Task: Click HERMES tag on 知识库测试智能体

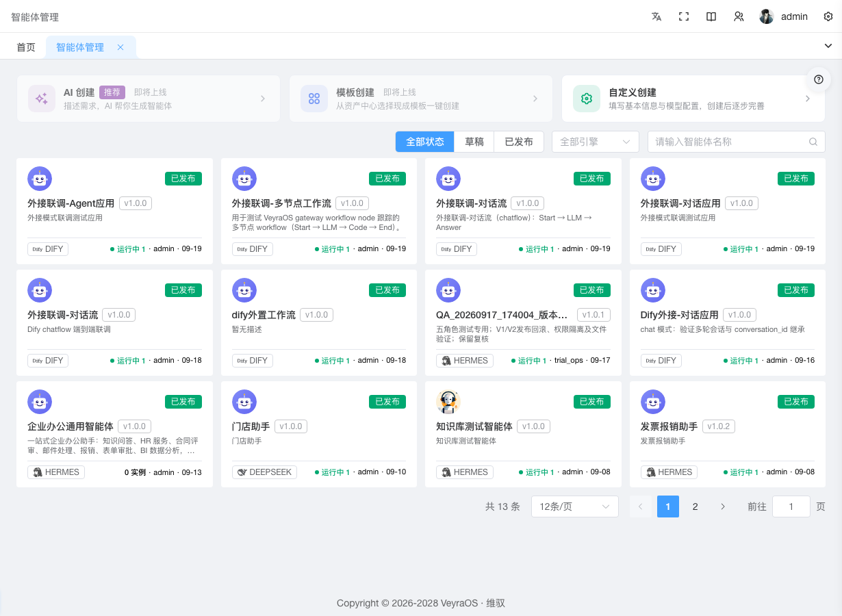Action: pos(465,472)
